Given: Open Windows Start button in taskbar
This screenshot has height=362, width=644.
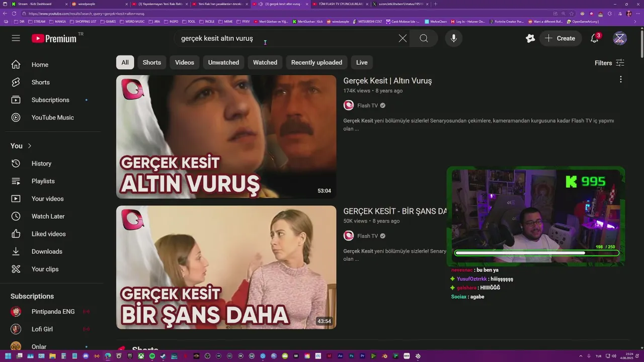Looking at the screenshot, I should pyautogui.click(x=8, y=356).
